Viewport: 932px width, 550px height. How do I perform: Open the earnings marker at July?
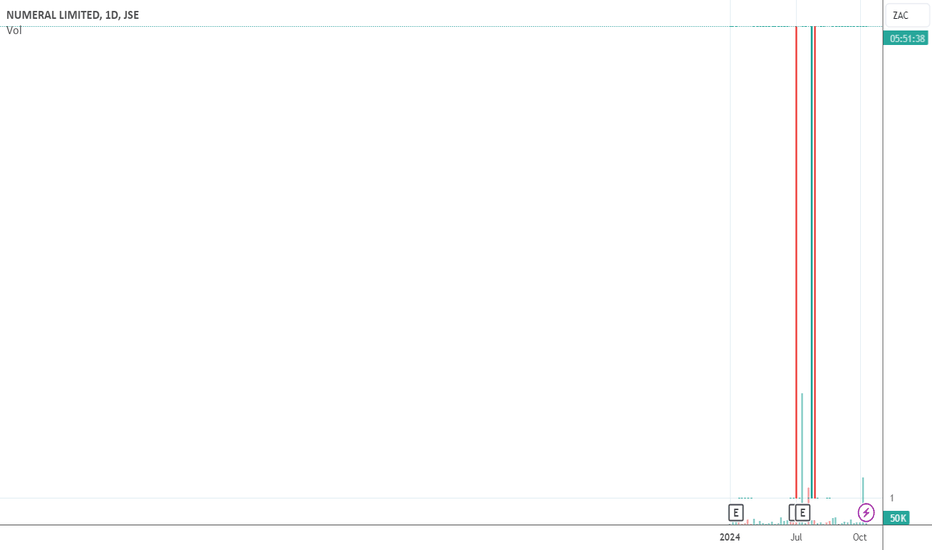click(x=802, y=513)
